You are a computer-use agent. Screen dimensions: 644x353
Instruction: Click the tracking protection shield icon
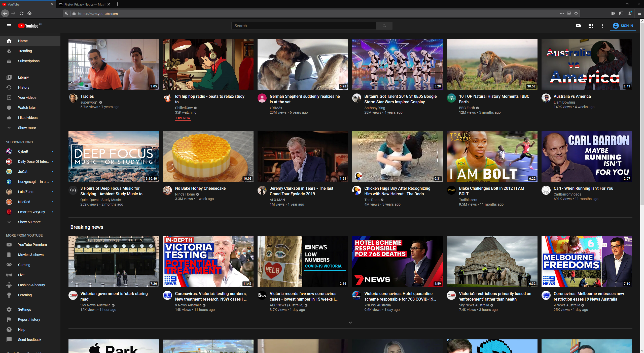pos(67,14)
